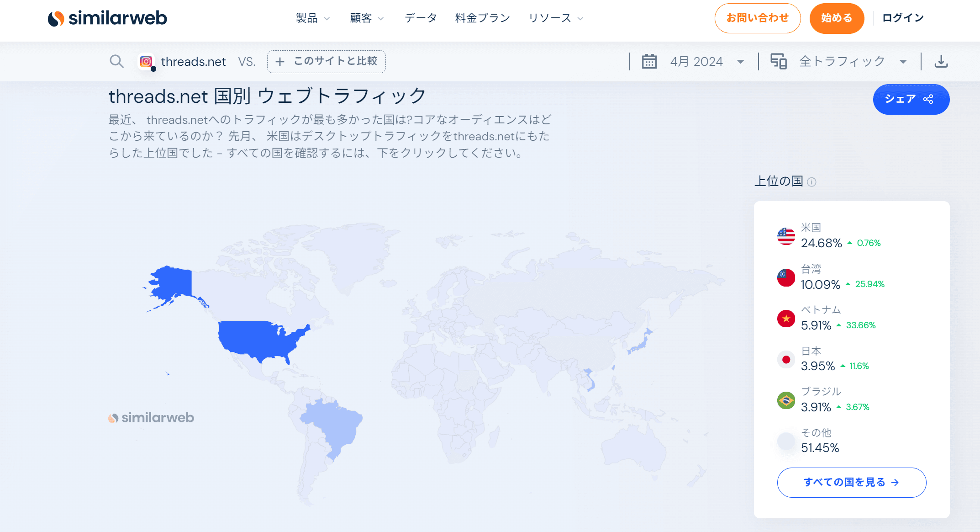Click the info icon beside 上位の国
This screenshot has height=532, width=980.
pos(811,182)
